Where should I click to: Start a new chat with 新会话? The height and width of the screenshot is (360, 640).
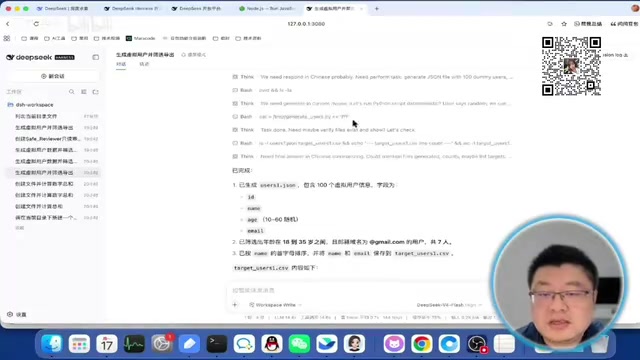53,76
